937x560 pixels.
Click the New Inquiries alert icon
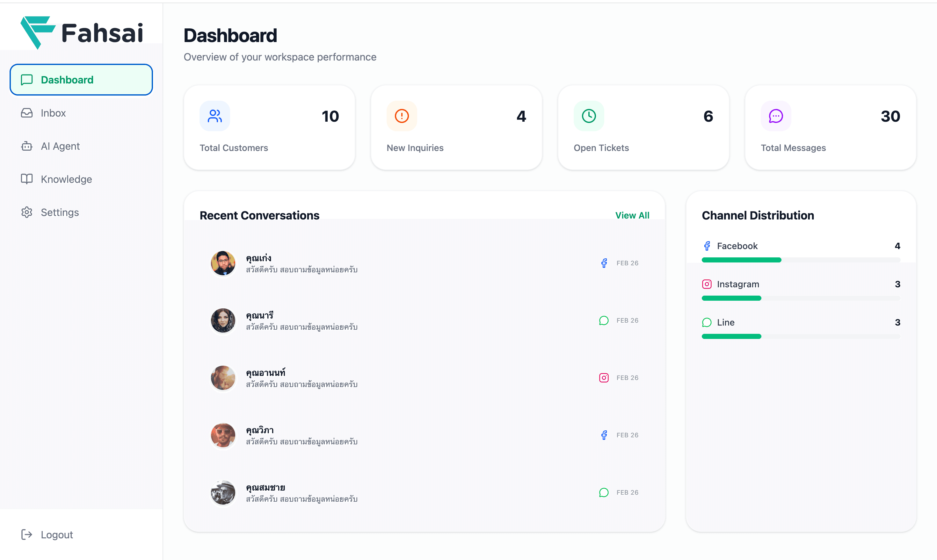coord(401,116)
